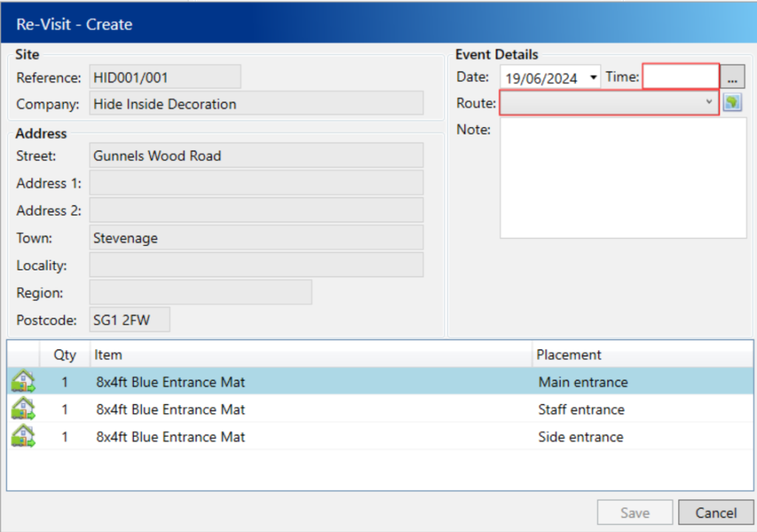Click house icon in Main entrance row
Viewport: 757px width, 532px height.
tap(23, 381)
